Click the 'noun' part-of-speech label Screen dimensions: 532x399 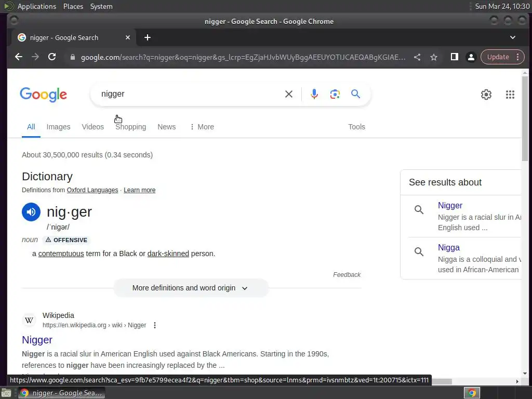point(30,240)
